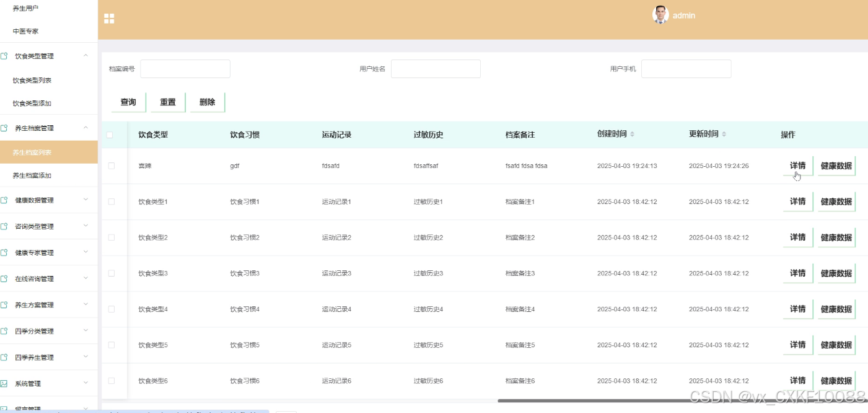Screen dimensions: 868x413
Task: Click the 系统管理 menu icon
Action: (x=4, y=383)
